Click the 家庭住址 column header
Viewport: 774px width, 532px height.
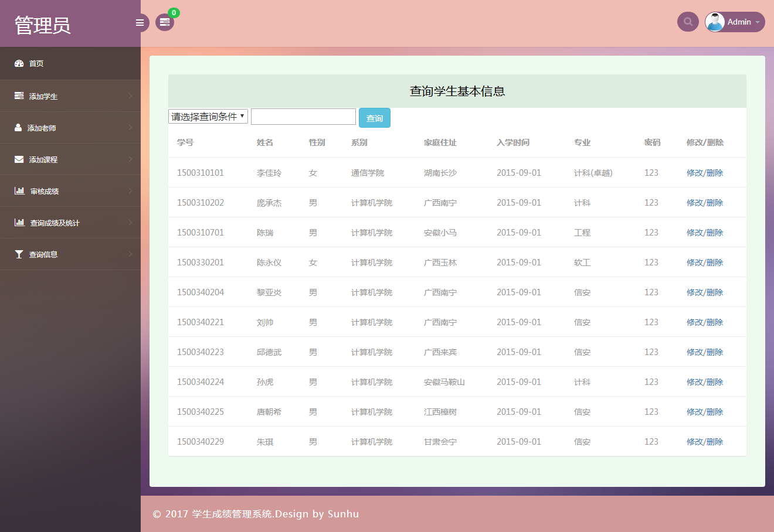coord(440,142)
